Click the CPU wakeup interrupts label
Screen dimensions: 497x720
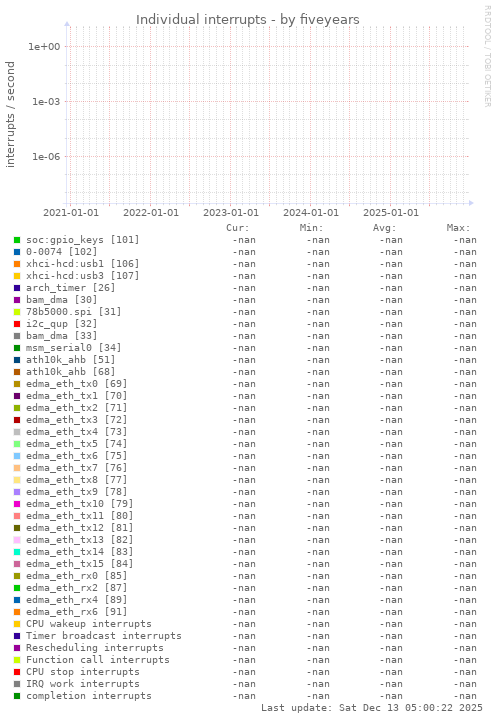pos(89,624)
